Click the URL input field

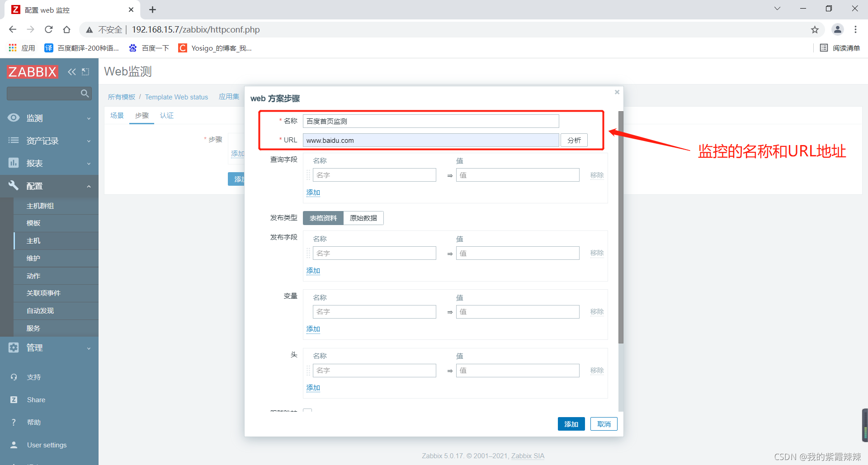[431, 141]
